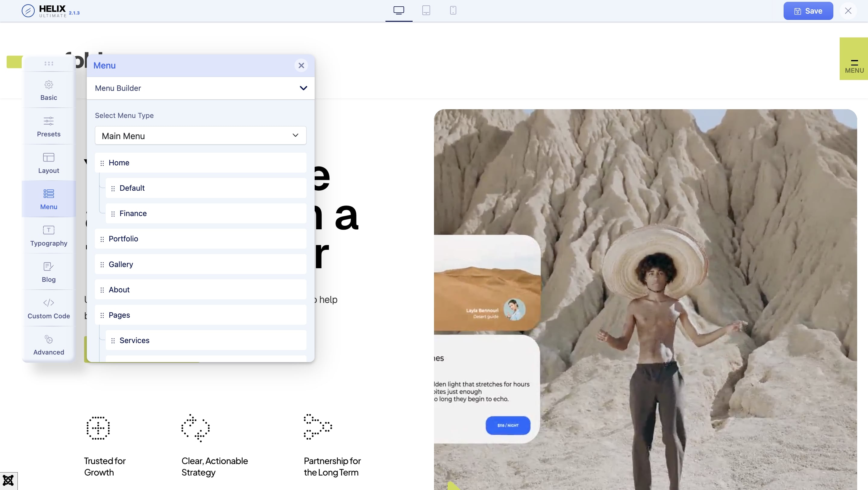This screenshot has height=490, width=868.
Task: Open Typography settings in sidebar
Action: 49,236
